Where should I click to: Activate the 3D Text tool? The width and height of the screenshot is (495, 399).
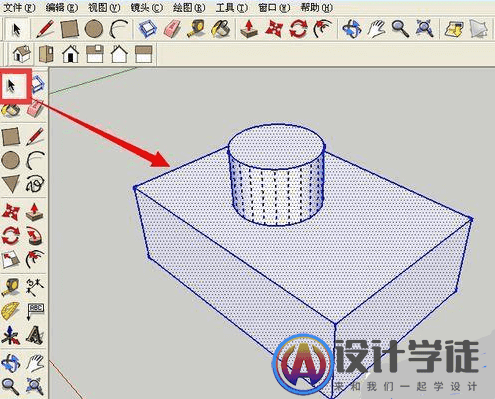click(35, 335)
